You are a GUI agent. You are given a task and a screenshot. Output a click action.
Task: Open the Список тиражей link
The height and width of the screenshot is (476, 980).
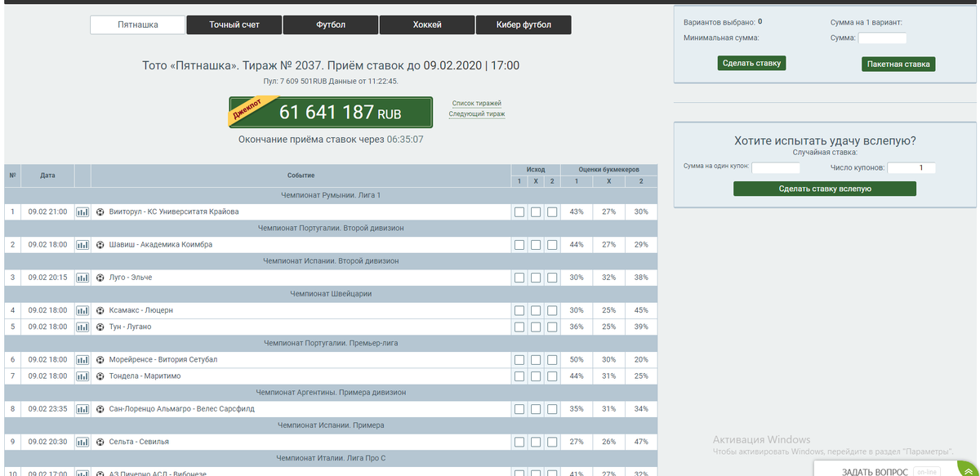[x=477, y=104]
